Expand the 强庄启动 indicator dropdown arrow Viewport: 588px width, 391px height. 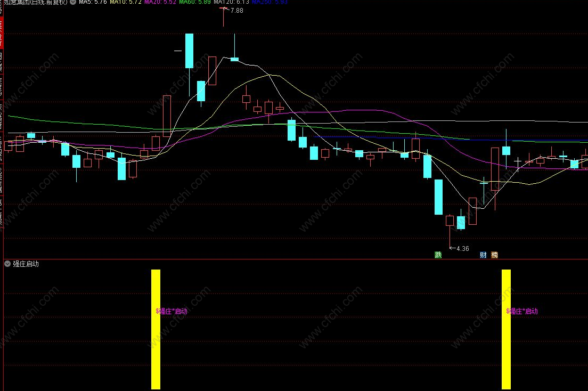click(7, 264)
